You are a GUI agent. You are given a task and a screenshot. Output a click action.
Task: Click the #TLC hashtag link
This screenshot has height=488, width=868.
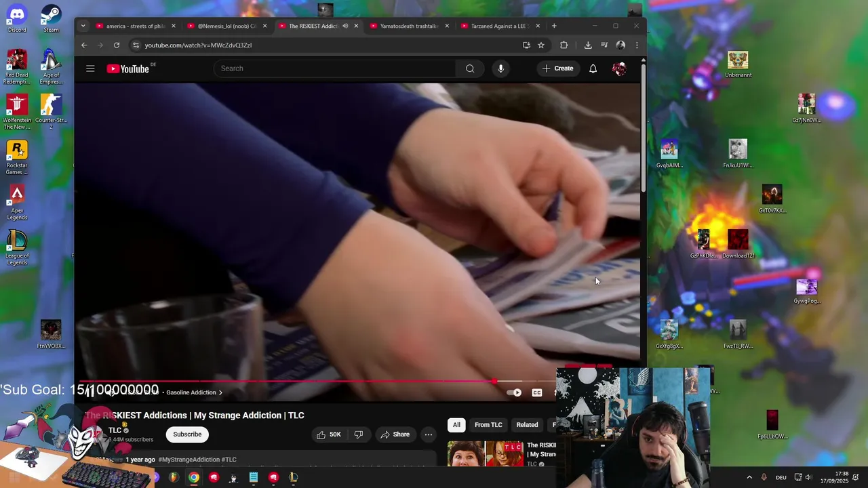click(x=229, y=460)
